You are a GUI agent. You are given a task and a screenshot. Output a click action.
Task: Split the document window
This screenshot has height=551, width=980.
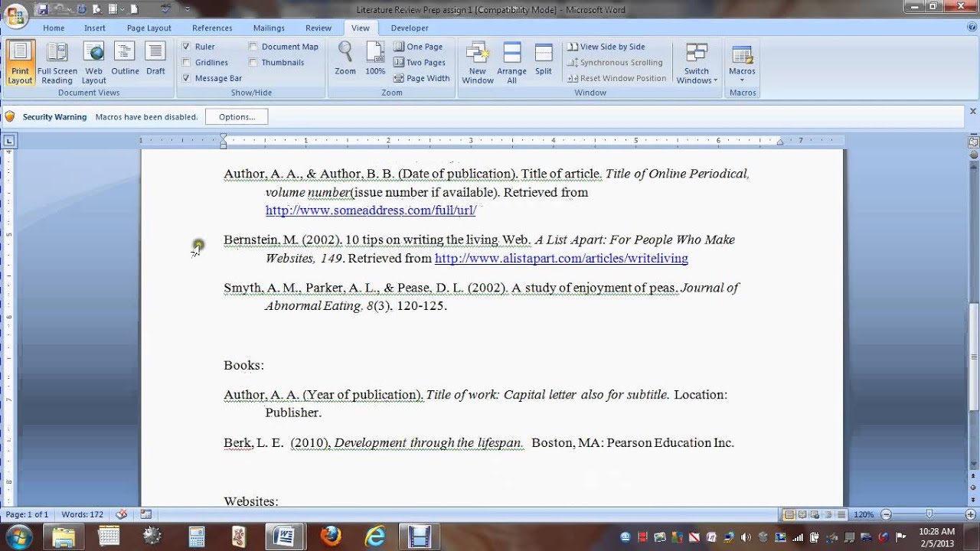pyautogui.click(x=544, y=60)
